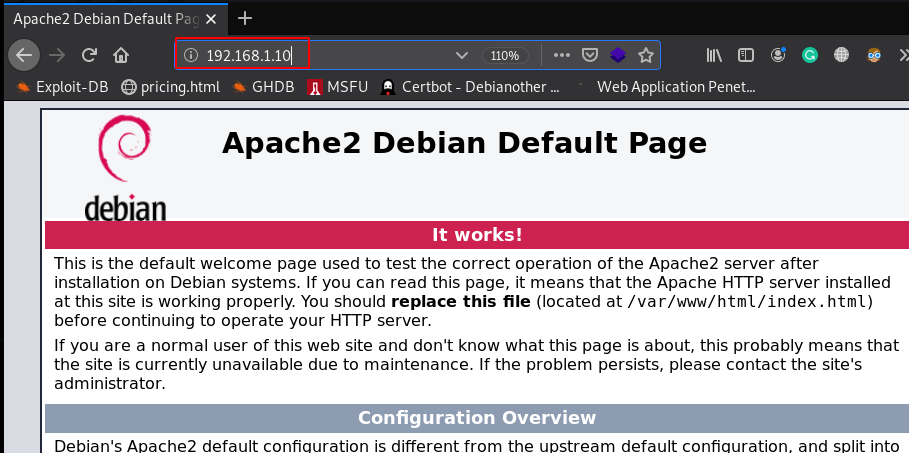Viewport: 909px width, 453px height.
Task: Open the Web Application Penet... bookmark
Action: 667,87
